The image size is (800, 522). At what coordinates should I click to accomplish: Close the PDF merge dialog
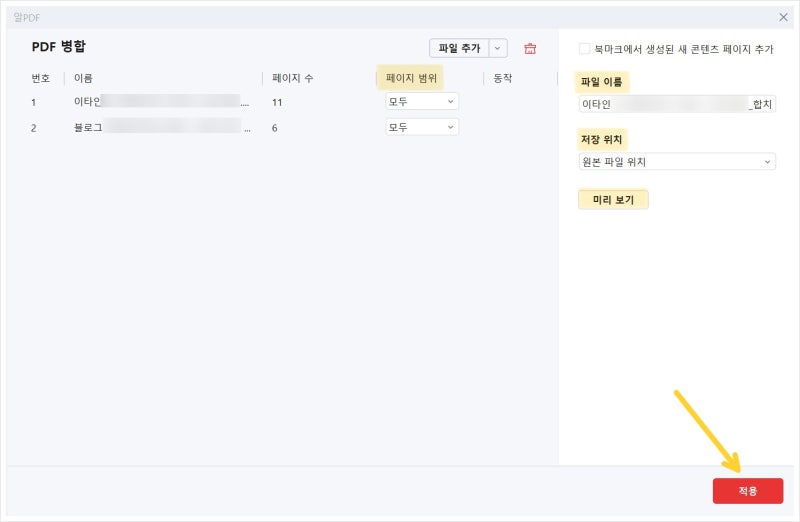click(x=783, y=17)
